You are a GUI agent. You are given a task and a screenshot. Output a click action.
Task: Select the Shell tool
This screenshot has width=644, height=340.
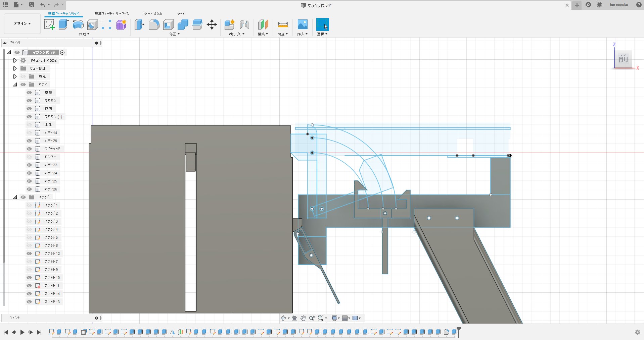pyautogui.click(x=168, y=24)
